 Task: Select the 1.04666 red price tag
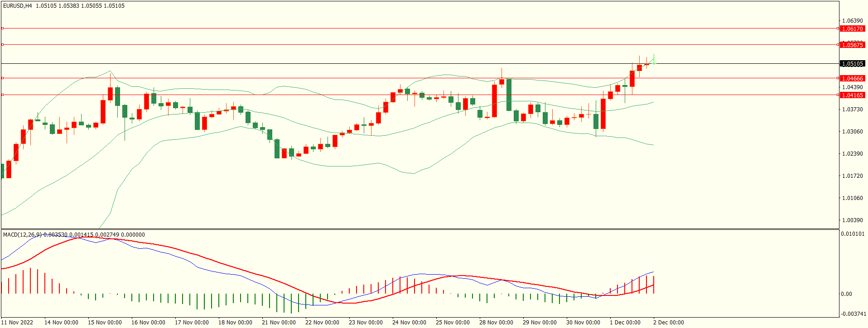coord(852,78)
